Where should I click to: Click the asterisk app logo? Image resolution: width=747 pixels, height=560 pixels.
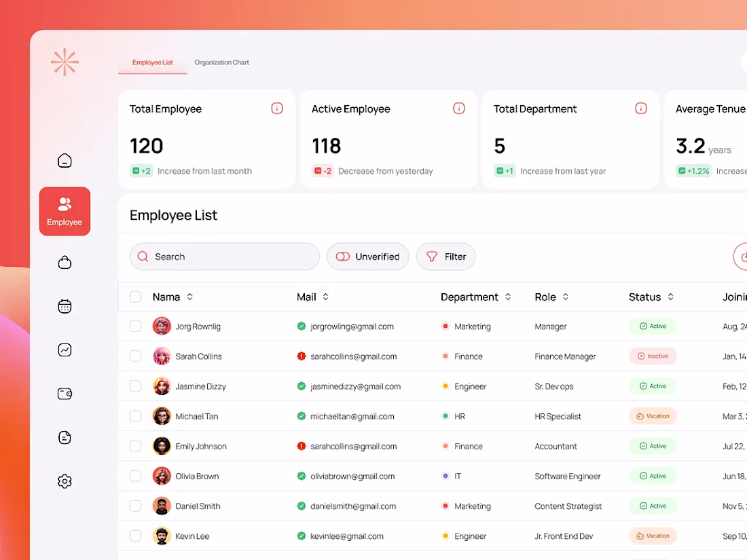point(65,62)
